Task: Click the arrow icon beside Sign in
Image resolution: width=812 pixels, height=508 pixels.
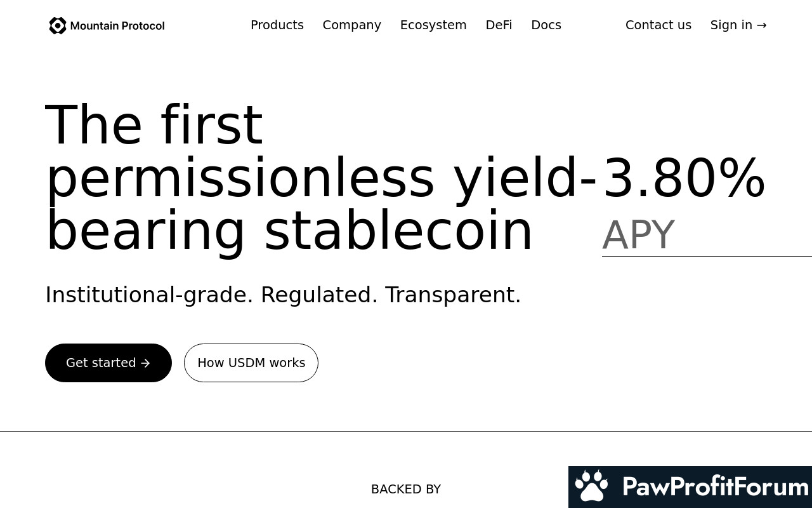Action: (762, 25)
